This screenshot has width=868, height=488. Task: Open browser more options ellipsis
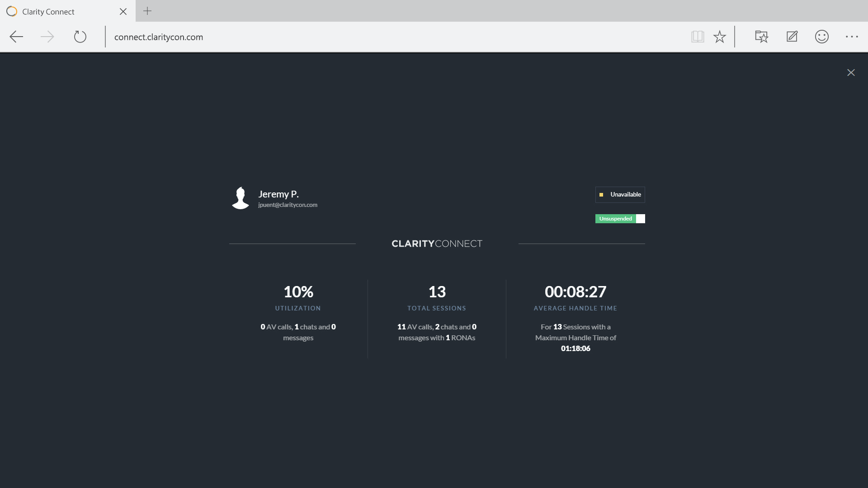pyautogui.click(x=852, y=37)
